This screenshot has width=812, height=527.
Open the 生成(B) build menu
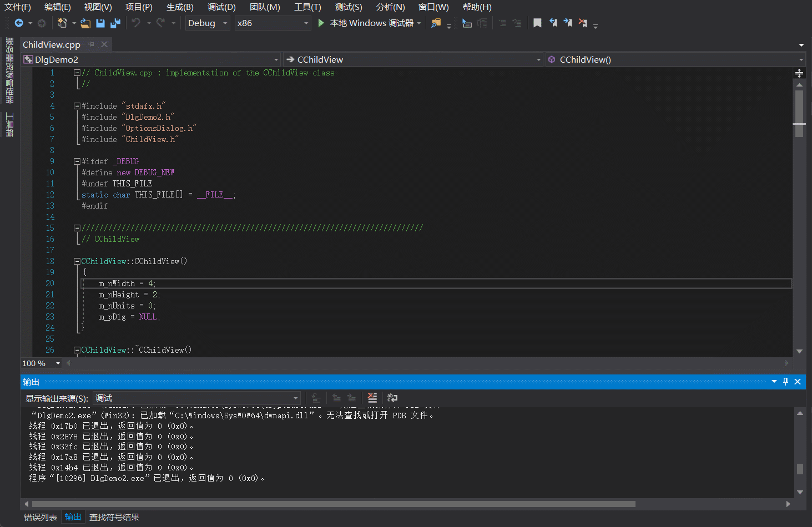(x=180, y=7)
